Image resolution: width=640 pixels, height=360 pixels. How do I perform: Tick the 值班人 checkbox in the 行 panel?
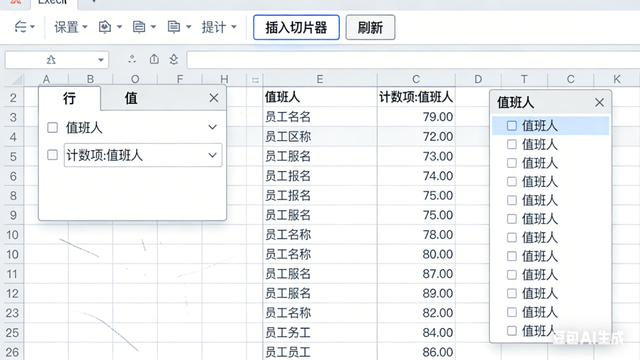[52, 127]
